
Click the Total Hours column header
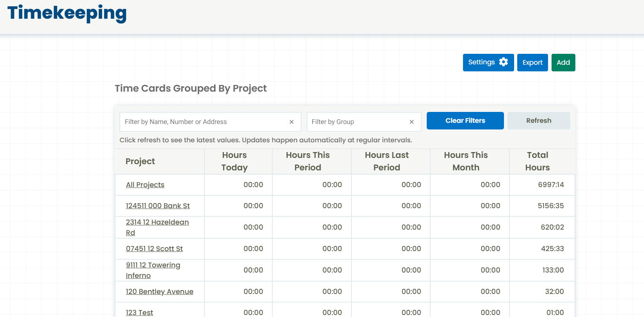tap(537, 161)
